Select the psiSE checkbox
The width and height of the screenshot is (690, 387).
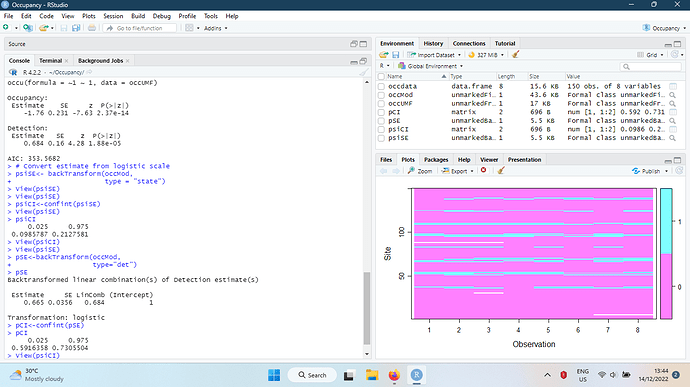(x=381, y=138)
